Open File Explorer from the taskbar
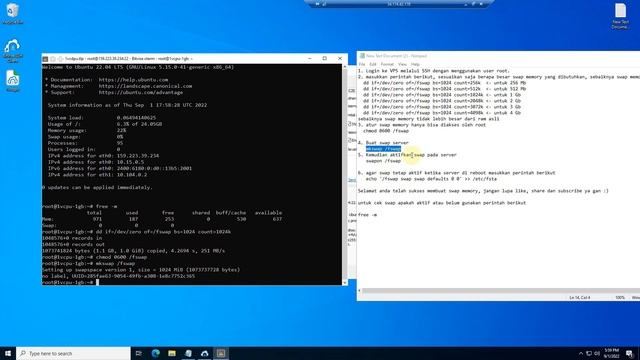 click(172, 353)
